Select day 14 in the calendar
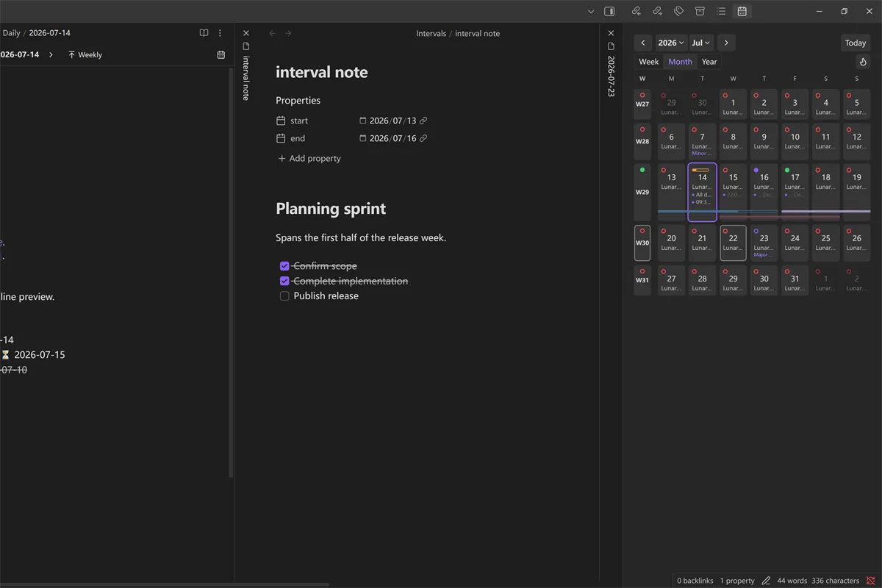This screenshot has width=882, height=588. pyautogui.click(x=702, y=192)
